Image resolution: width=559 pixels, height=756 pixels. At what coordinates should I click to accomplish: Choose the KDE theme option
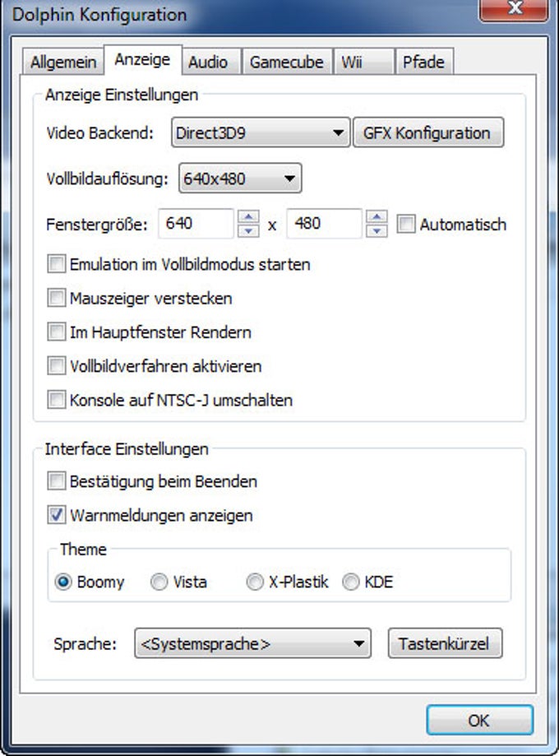pos(351,582)
